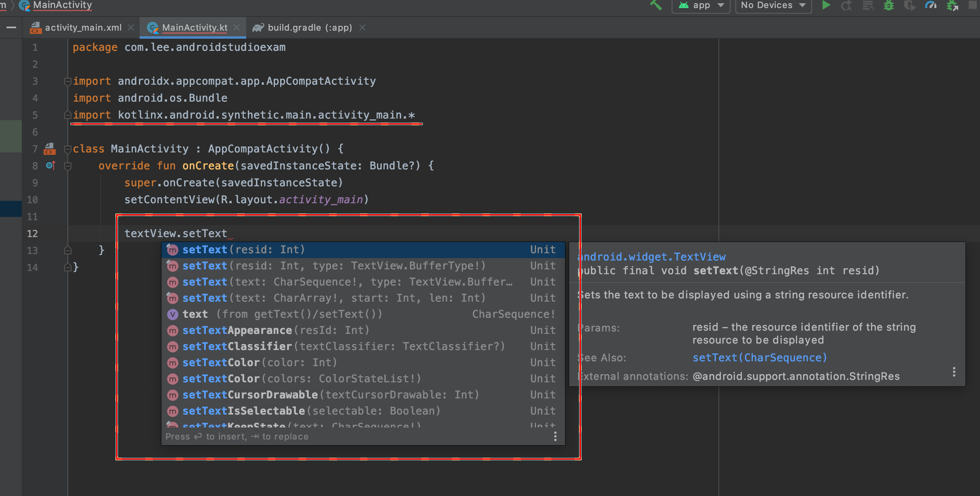Click the Debug app bug icon
This screenshot has height=496, width=980.
point(888,5)
